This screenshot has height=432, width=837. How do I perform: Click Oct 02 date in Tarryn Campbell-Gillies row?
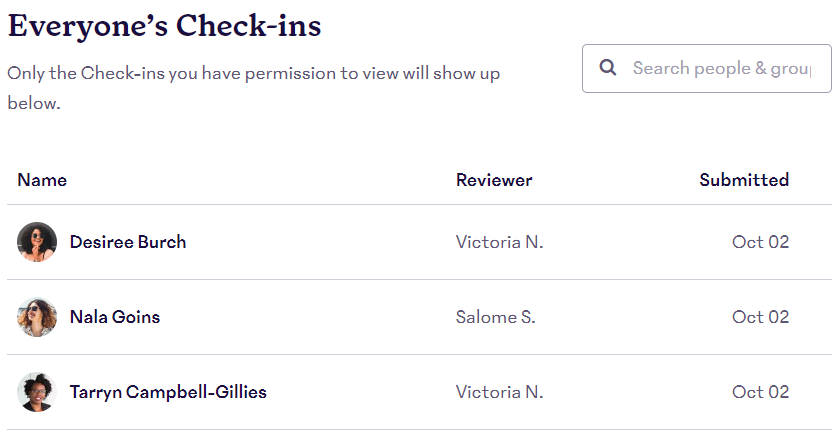[x=760, y=392]
